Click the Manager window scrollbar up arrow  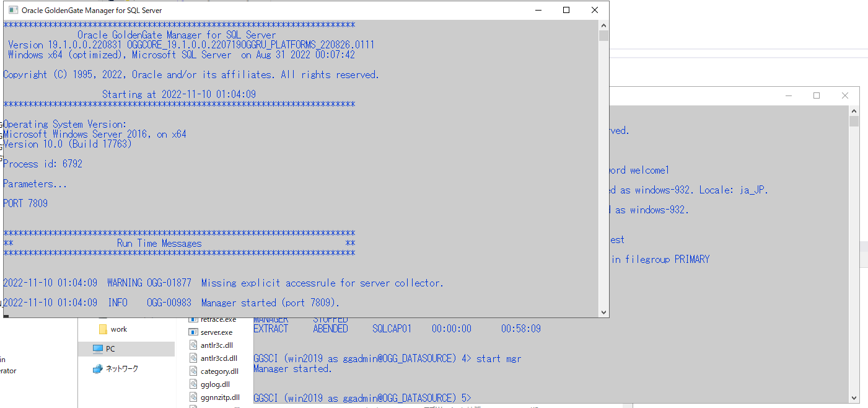603,25
